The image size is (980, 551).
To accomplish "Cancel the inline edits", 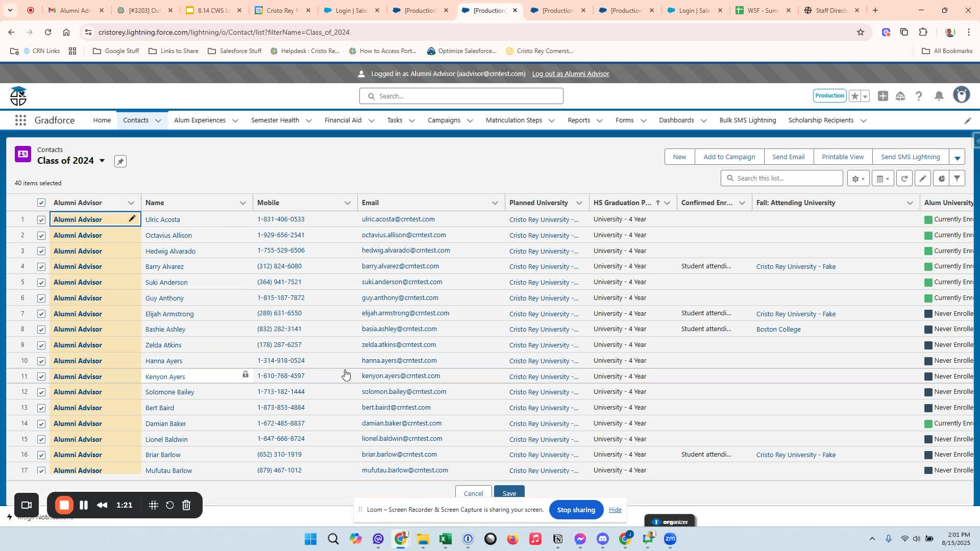I will click(473, 493).
